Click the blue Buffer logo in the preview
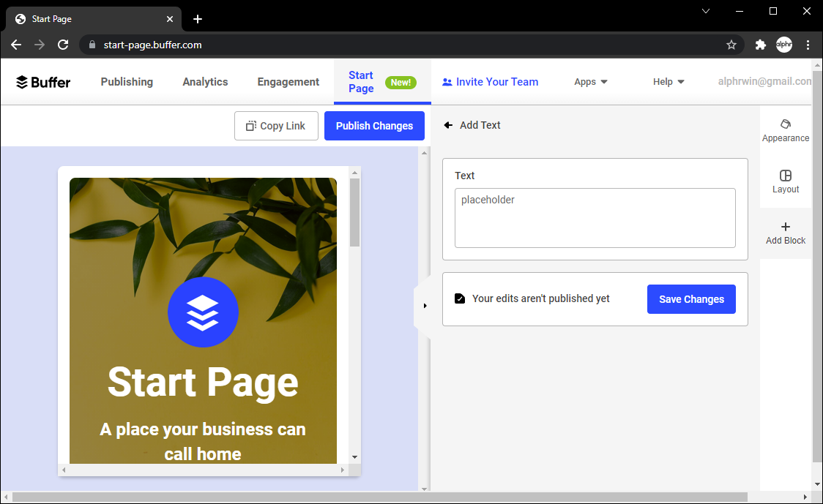This screenshot has width=823, height=504. [x=203, y=312]
